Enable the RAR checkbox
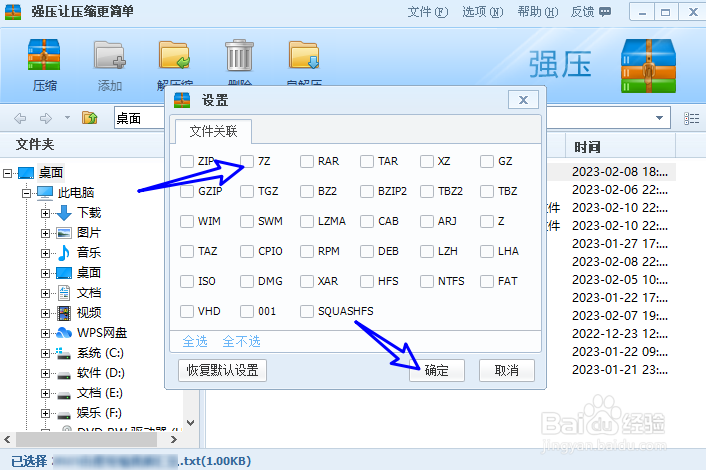706x470 pixels. [x=307, y=161]
